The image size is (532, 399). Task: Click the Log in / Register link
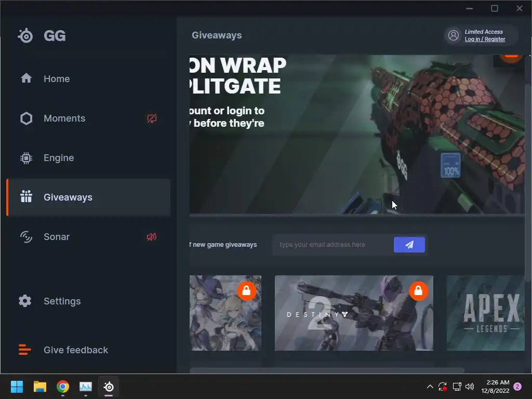485,39
